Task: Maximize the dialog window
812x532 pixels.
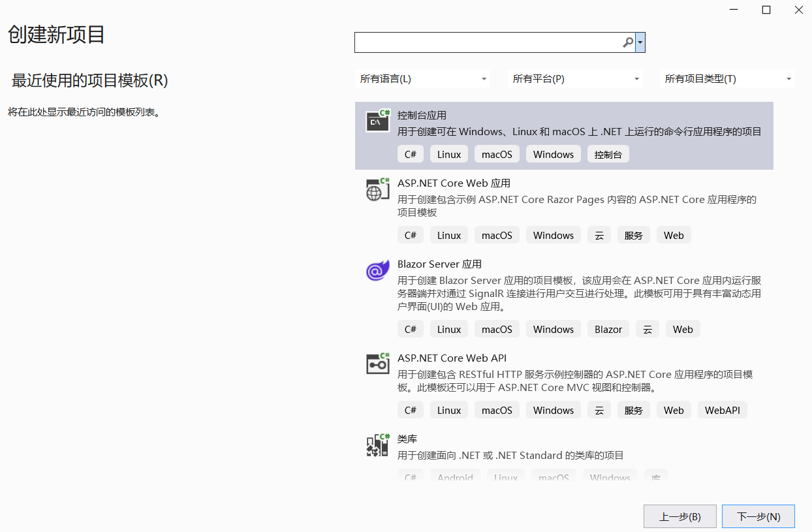Action: (x=766, y=10)
